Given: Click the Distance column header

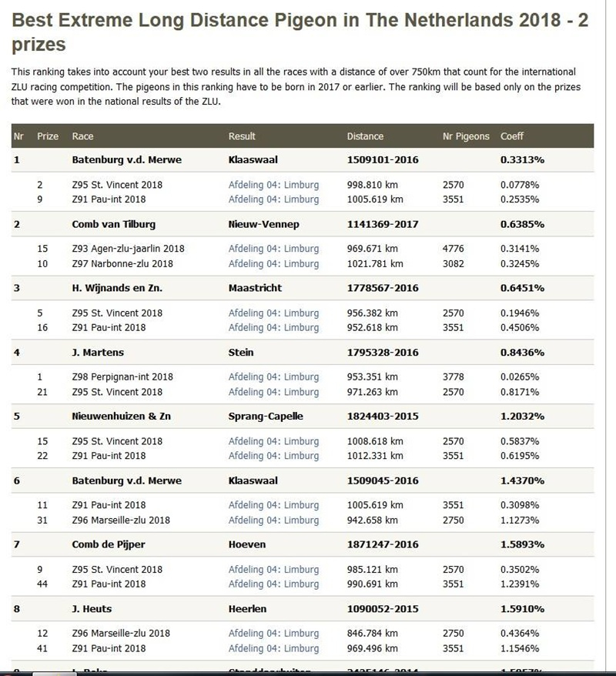Looking at the screenshot, I should click(365, 136).
